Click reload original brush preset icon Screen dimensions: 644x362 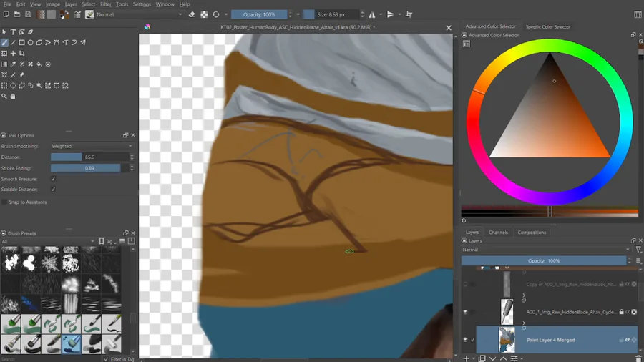pos(216,14)
